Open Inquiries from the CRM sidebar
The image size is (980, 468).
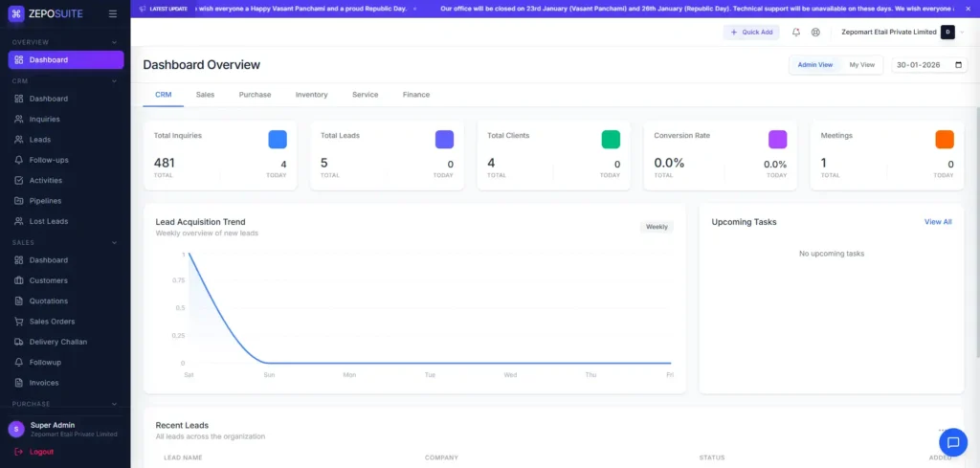click(x=44, y=119)
